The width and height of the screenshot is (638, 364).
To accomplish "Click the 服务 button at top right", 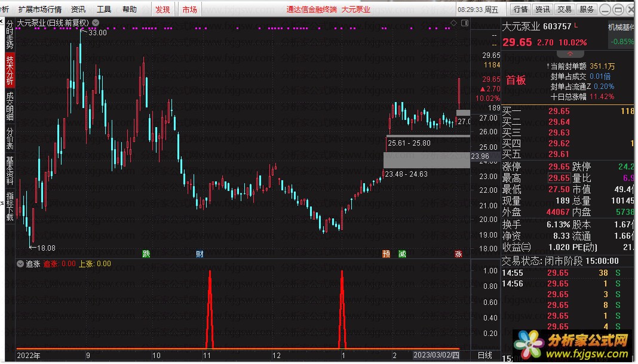I will (586, 9).
